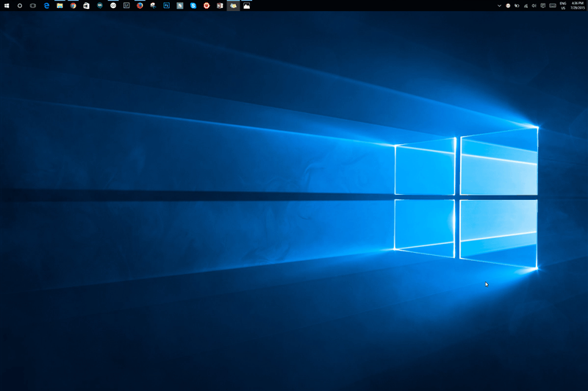Open Cortana search circle
This screenshot has width=588, height=391.
click(20, 6)
